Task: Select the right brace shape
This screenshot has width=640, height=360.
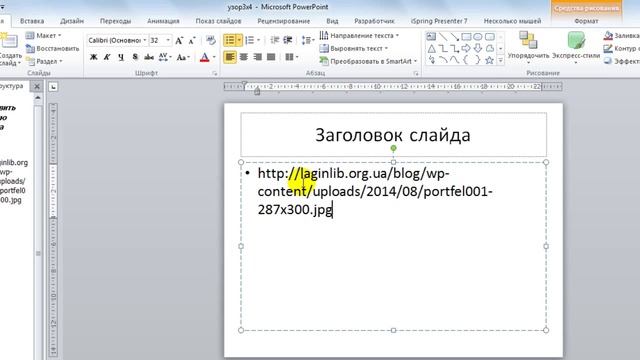Action: point(478,60)
